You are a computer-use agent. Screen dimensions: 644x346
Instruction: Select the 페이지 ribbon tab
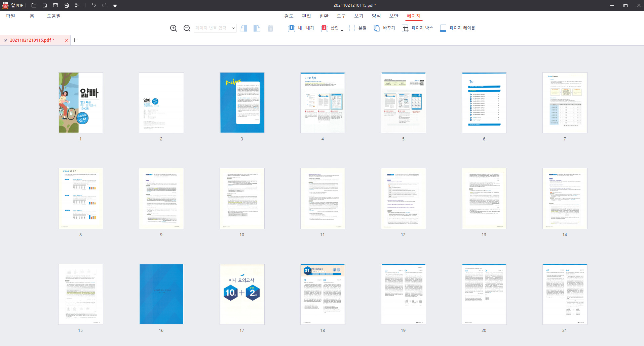pyautogui.click(x=414, y=16)
